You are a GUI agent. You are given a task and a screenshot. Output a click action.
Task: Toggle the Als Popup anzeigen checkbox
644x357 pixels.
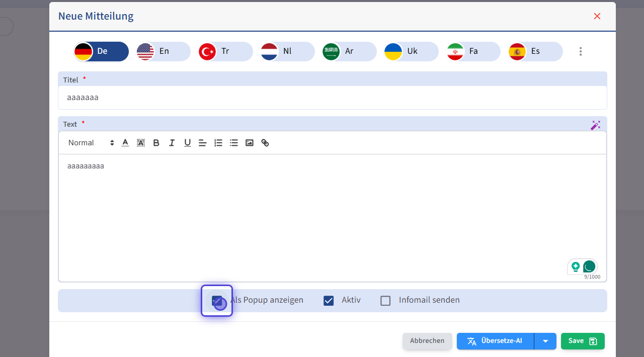tap(217, 301)
